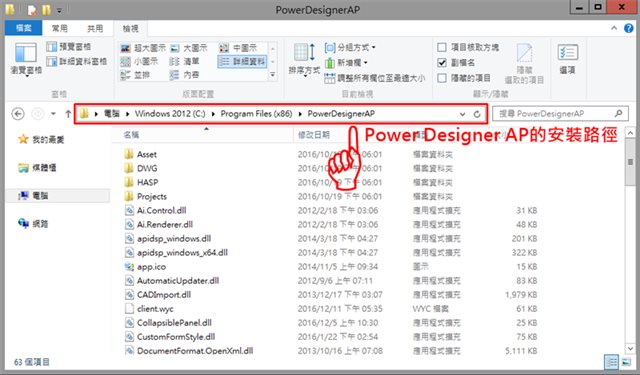Open address bar history dropdown
This screenshot has height=375, width=640.
coord(462,114)
